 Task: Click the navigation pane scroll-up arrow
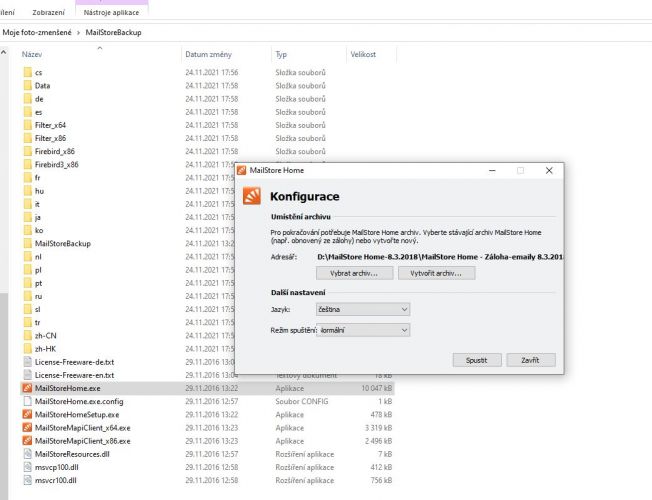click(x=4, y=52)
